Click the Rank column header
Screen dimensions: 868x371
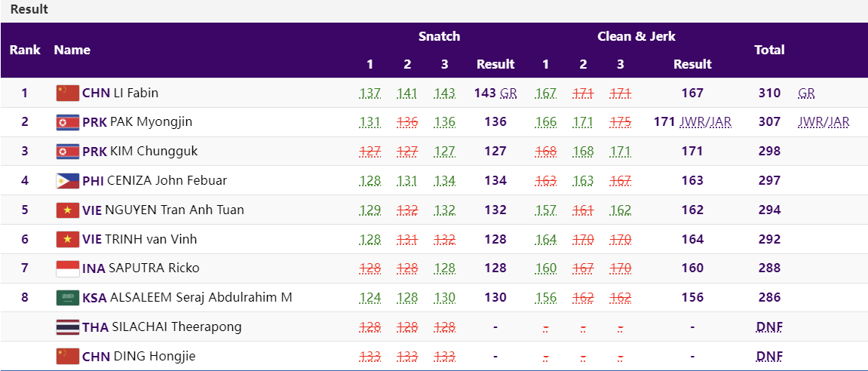tap(25, 50)
